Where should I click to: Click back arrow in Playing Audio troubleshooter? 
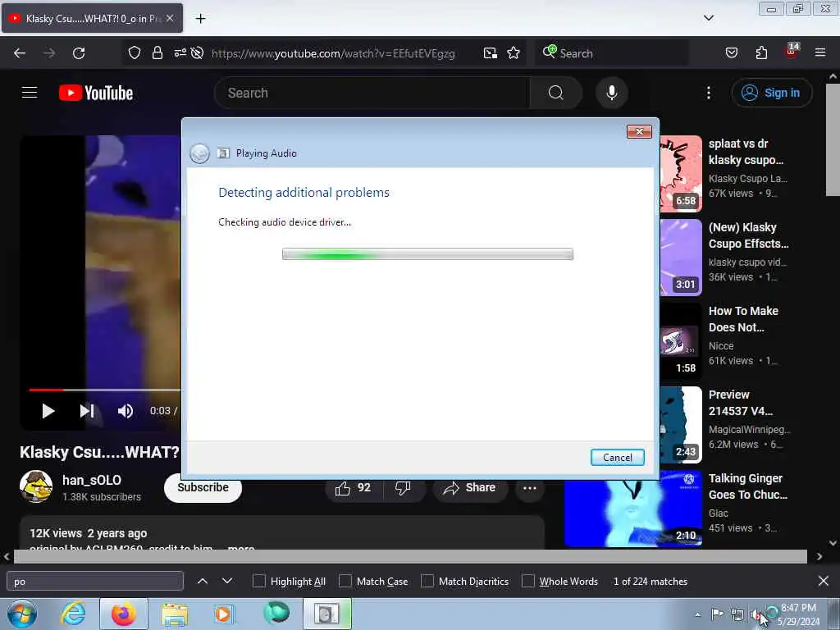click(200, 153)
